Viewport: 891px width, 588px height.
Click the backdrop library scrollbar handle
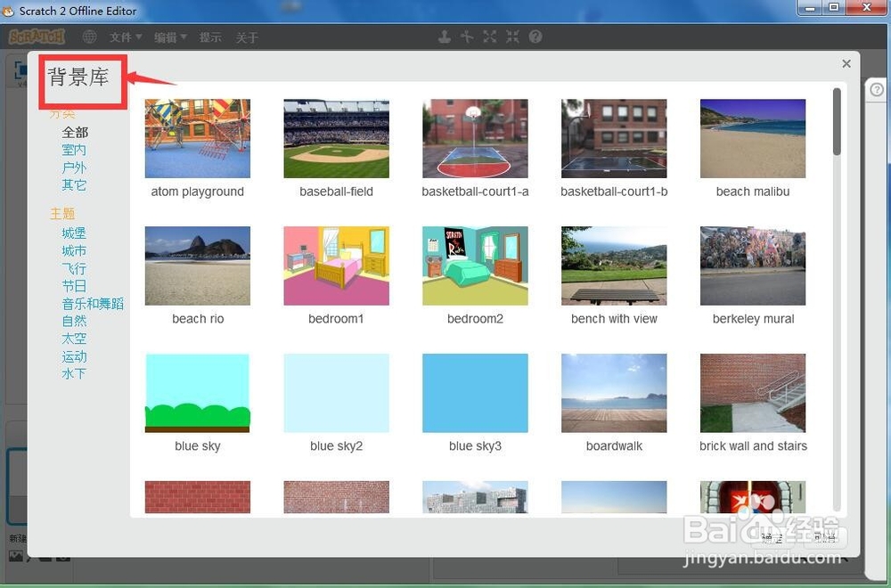[837, 121]
